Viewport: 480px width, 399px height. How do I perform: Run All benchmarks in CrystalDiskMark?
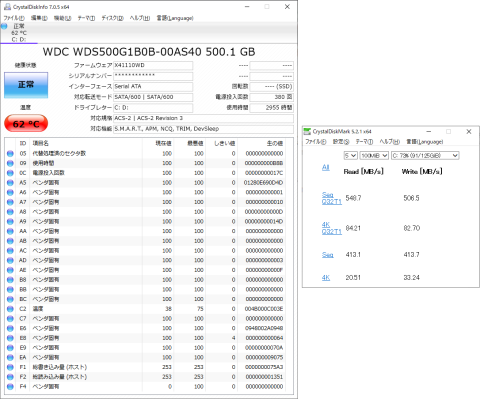(x=326, y=167)
